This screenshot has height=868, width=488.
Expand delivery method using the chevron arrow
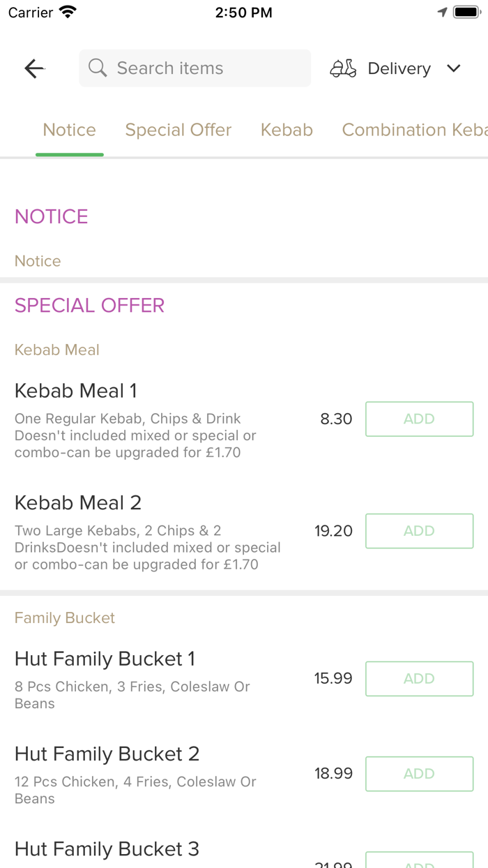tap(453, 68)
